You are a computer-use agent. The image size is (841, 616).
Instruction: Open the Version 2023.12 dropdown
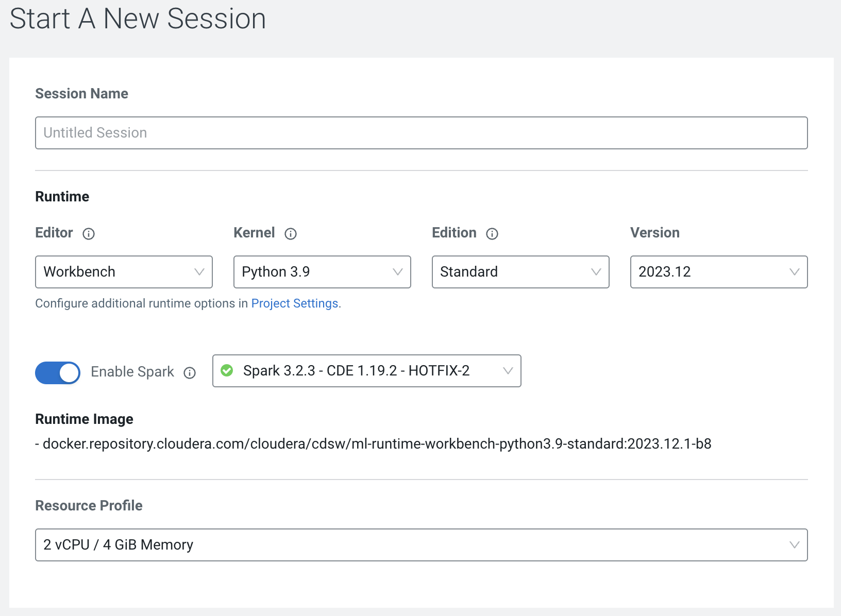[x=719, y=272]
